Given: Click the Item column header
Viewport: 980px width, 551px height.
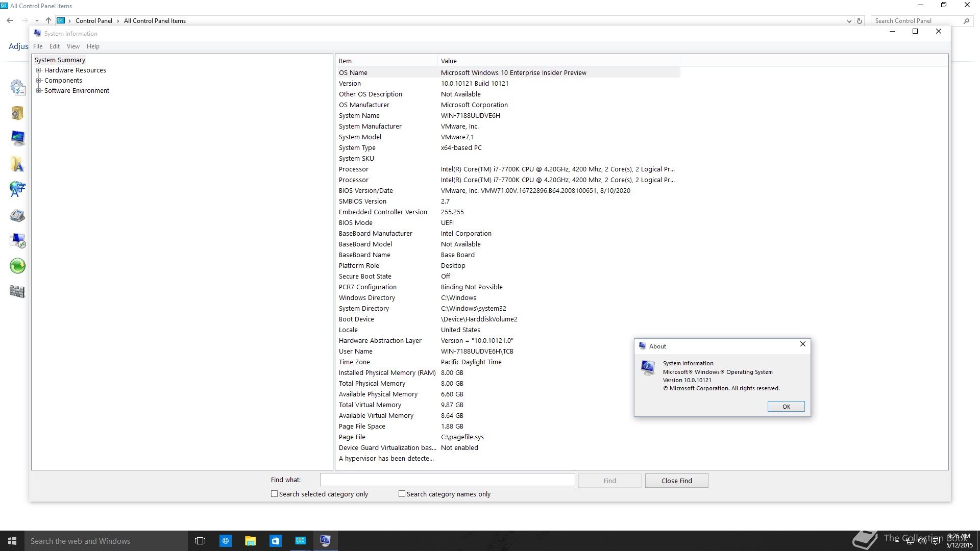Looking at the screenshot, I should [x=386, y=61].
